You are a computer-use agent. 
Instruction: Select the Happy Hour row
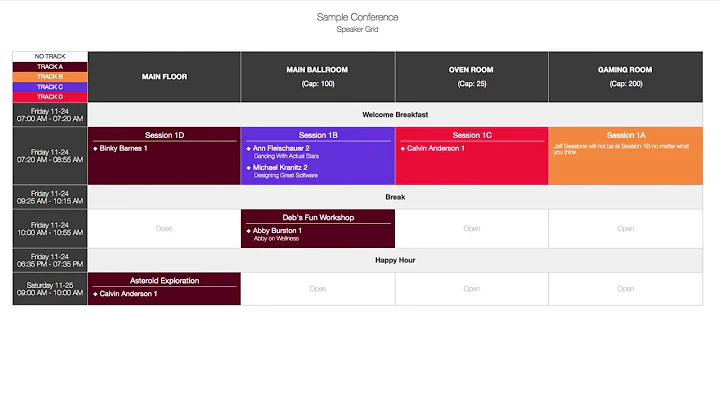[x=395, y=260]
